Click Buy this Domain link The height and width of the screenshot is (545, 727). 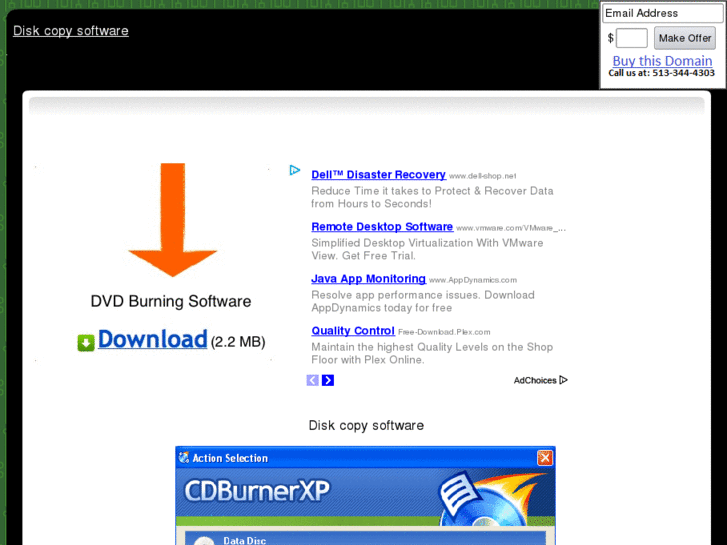[x=662, y=61]
